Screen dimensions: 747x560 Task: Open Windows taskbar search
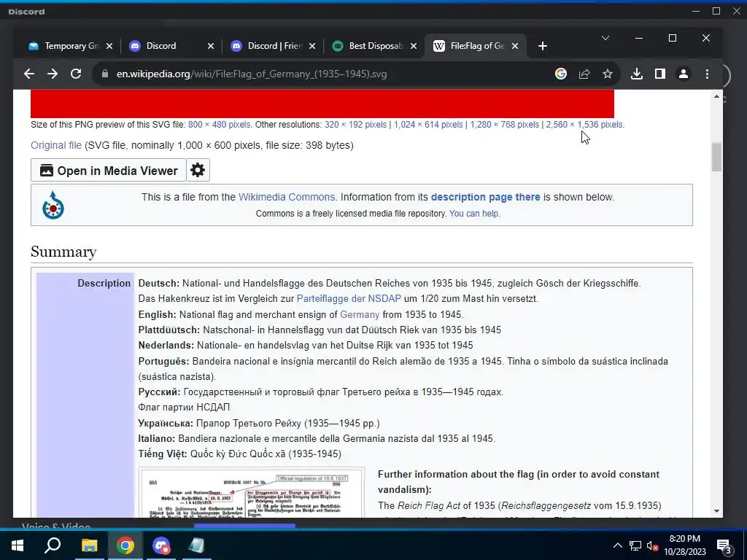pos(53,545)
